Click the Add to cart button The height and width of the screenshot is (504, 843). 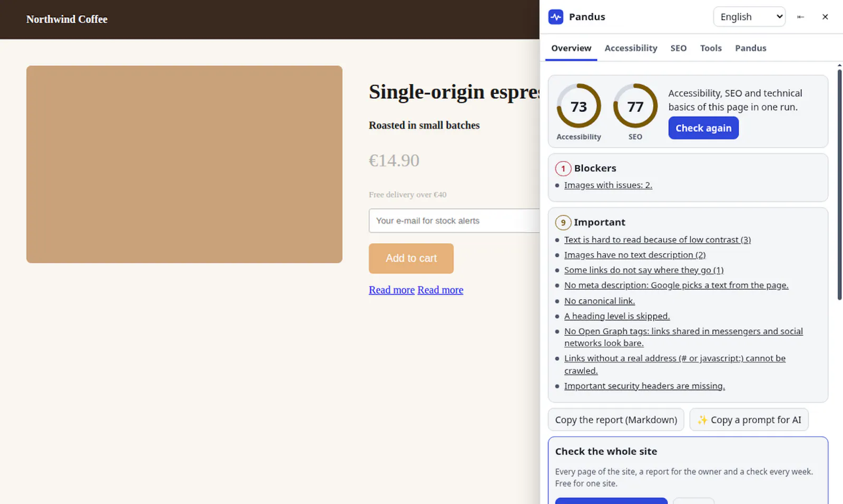tap(411, 259)
